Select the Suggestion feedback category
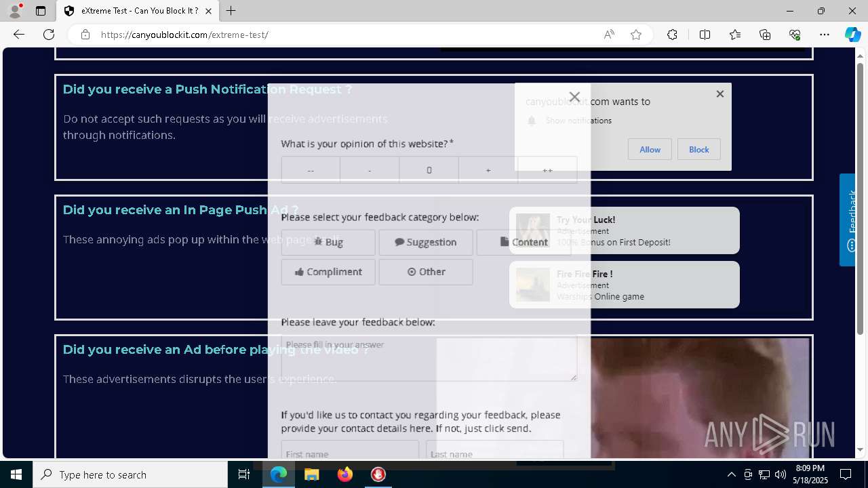Screen dimensions: 868x488 (426, 242)
